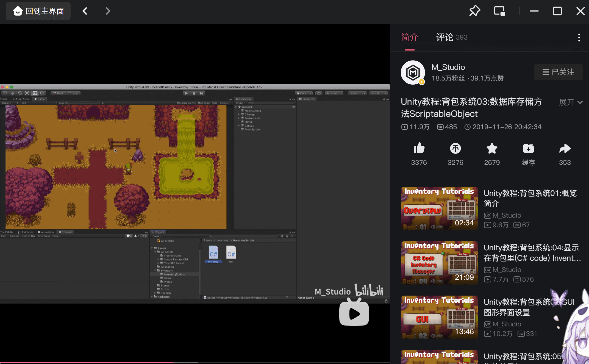Screen dimensions: 589x364
Task: Toggle Stats in the Game view
Action: point(215,103)
